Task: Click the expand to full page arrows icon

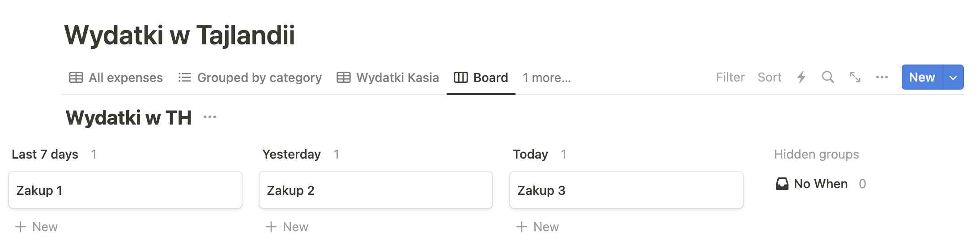Action: coord(855,77)
